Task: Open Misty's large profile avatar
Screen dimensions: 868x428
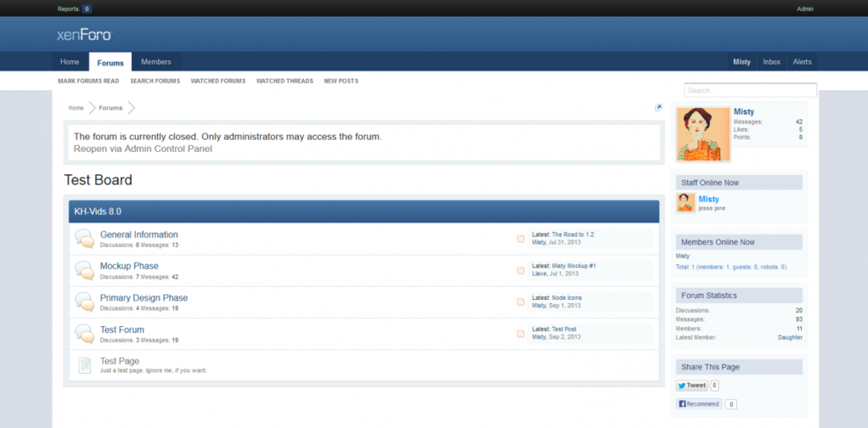Action: 703,134
